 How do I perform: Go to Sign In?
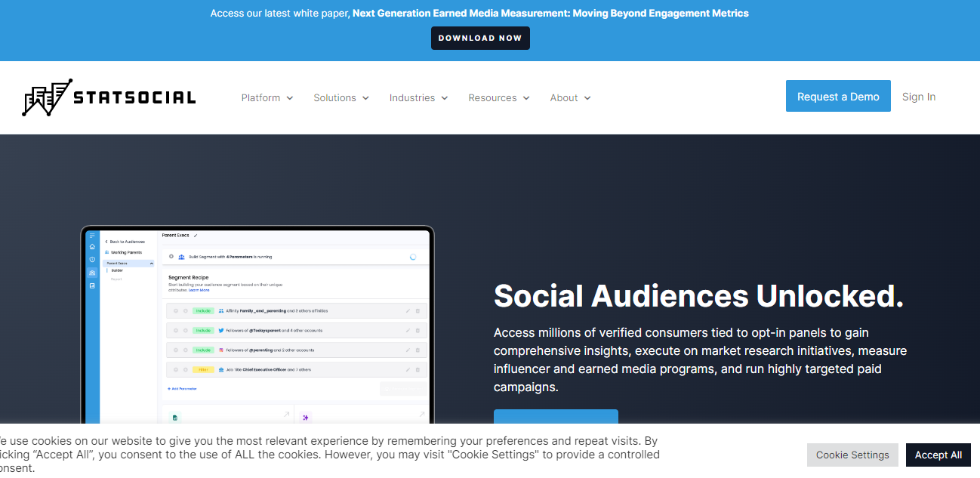[919, 97]
